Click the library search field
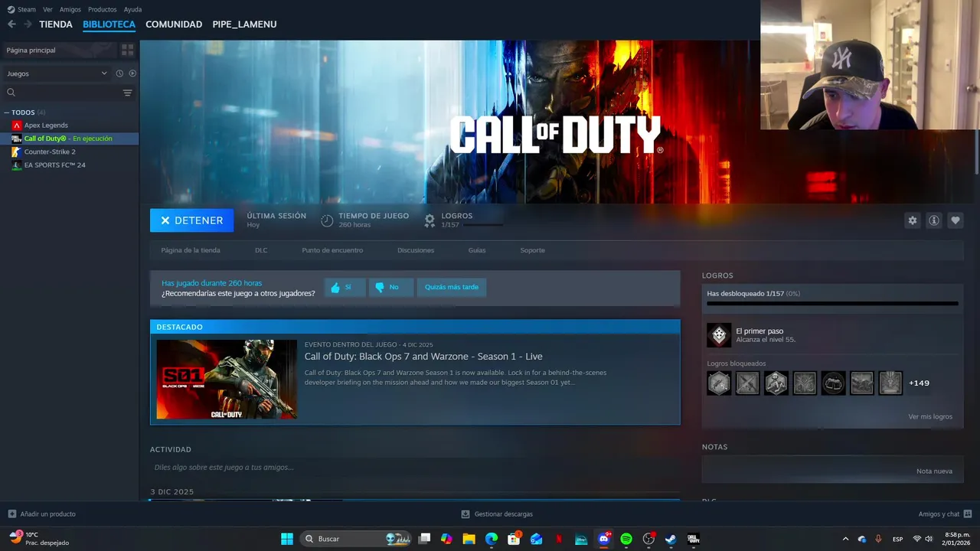The height and width of the screenshot is (551, 980). (61, 93)
